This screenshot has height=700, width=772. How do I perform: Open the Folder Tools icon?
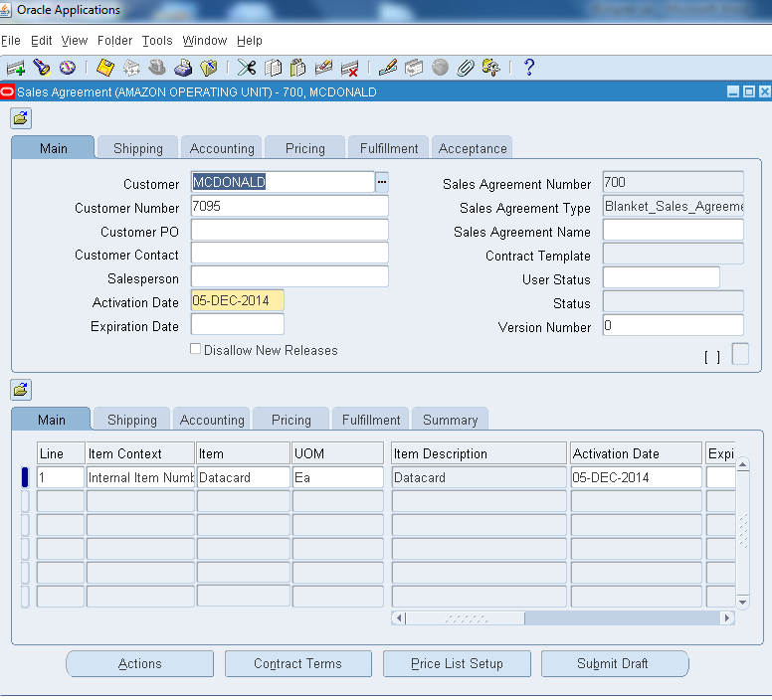click(490, 68)
